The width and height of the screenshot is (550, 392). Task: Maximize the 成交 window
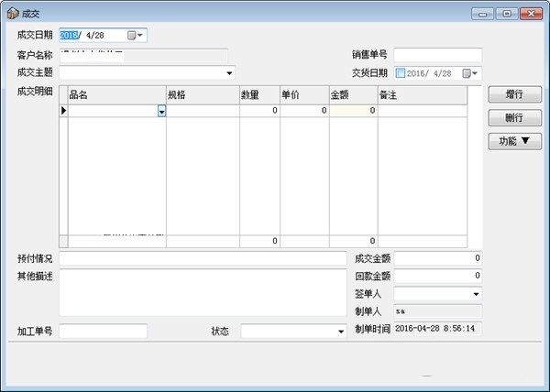[x=507, y=14]
